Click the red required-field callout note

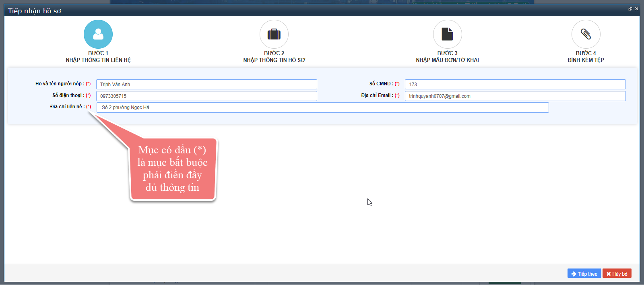[173, 169]
